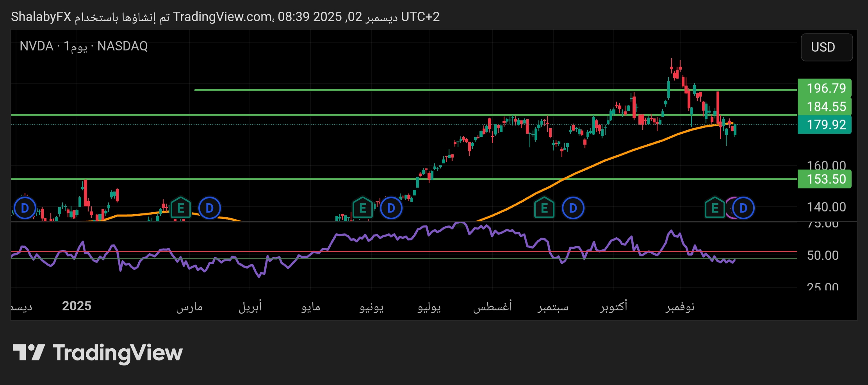Open the dividend marker between June and July
Image resolution: width=868 pixels, height=385 pixels.
391,208
